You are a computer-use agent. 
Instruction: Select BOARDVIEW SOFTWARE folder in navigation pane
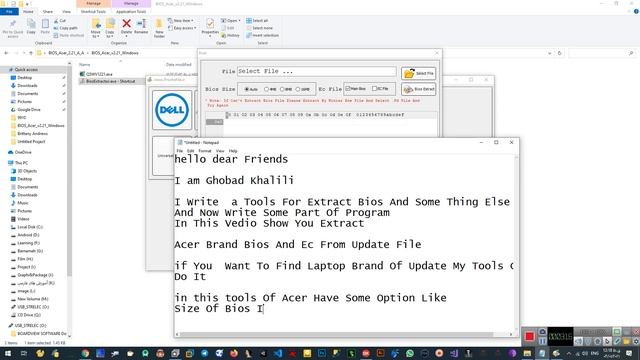click(x=39, y=333)
